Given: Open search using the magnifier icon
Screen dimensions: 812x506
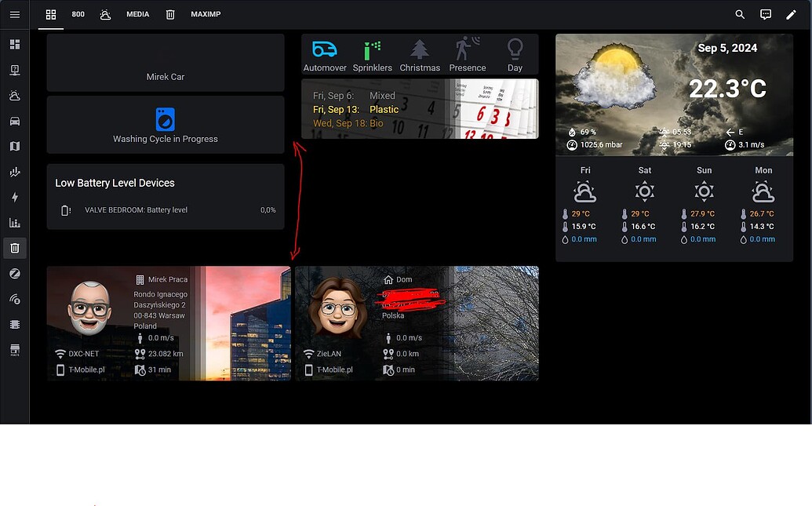Looking at the screenshot, I should coord(740,14).
